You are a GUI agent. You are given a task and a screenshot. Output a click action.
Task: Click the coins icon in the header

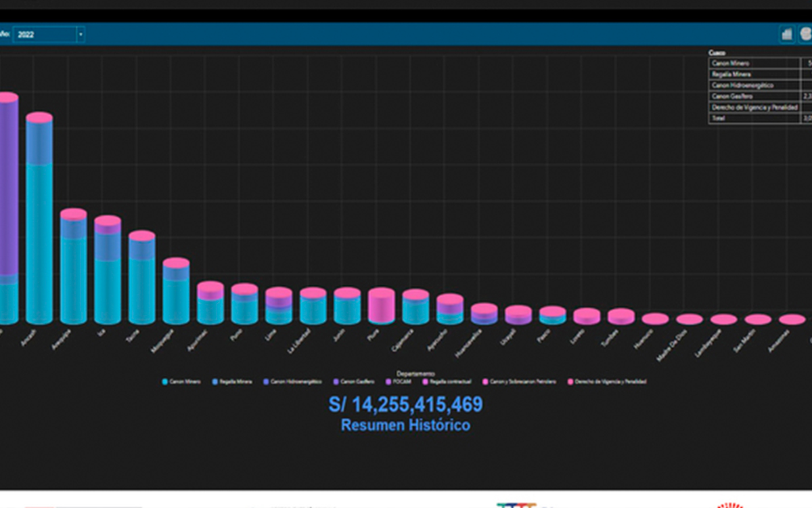tap(805, 35)
